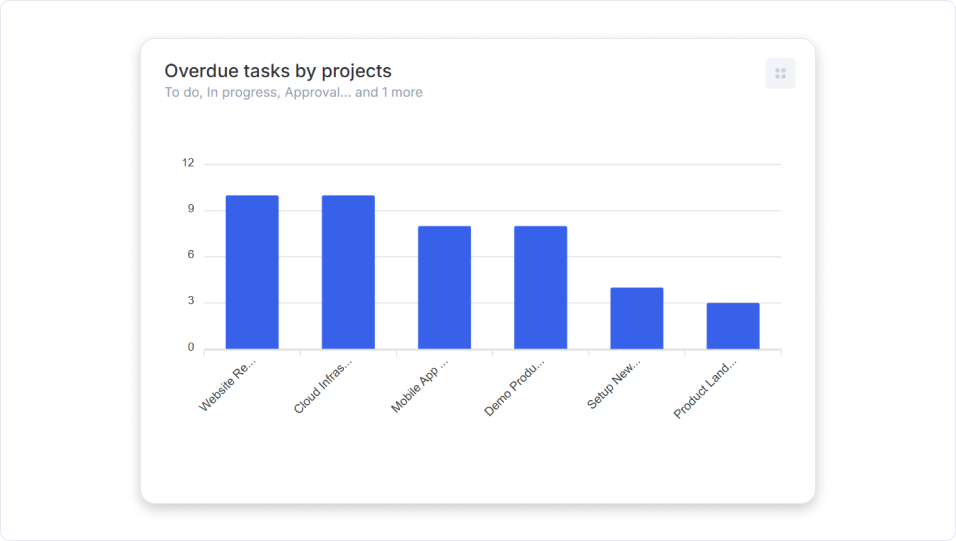The height and width of the screenshot is (541, 956).
Task: Click the 'Cloud Infras...' axis label
Action: [x=323, y=387]
